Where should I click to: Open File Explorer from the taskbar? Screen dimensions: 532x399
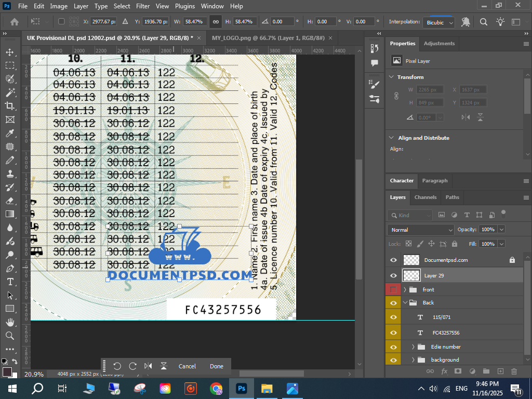tap(267, 388)
